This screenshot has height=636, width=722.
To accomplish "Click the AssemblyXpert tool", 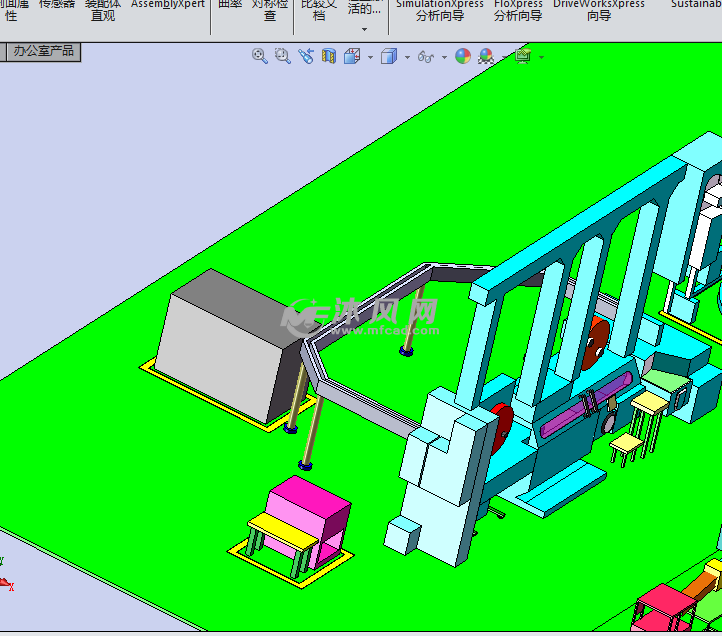I will pos(168,4).
